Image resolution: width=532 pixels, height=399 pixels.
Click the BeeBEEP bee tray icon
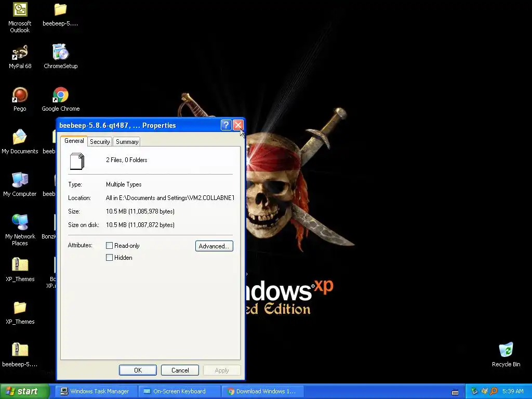pyautogui.click(x=484, y=391)
